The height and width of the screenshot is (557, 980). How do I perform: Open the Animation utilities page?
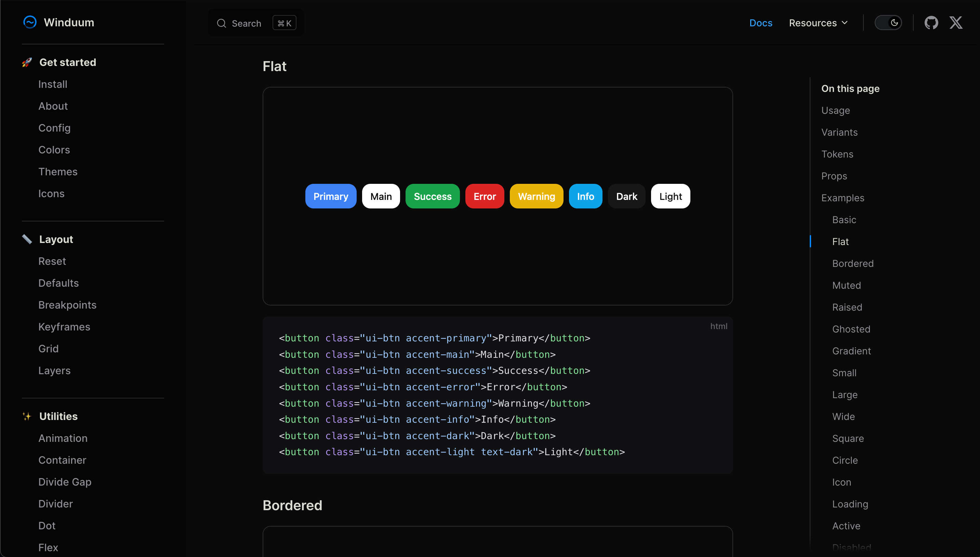pos(63,438)
